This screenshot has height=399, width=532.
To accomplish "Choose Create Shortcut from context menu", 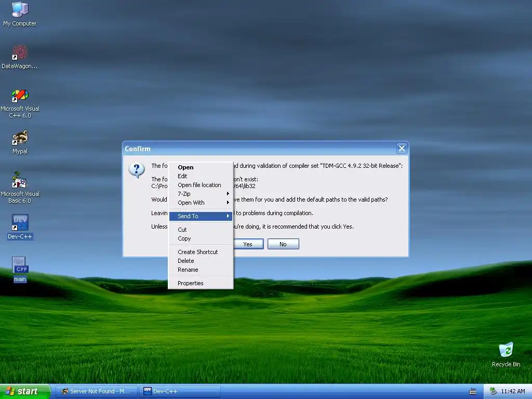I will (x=201, y=252).
